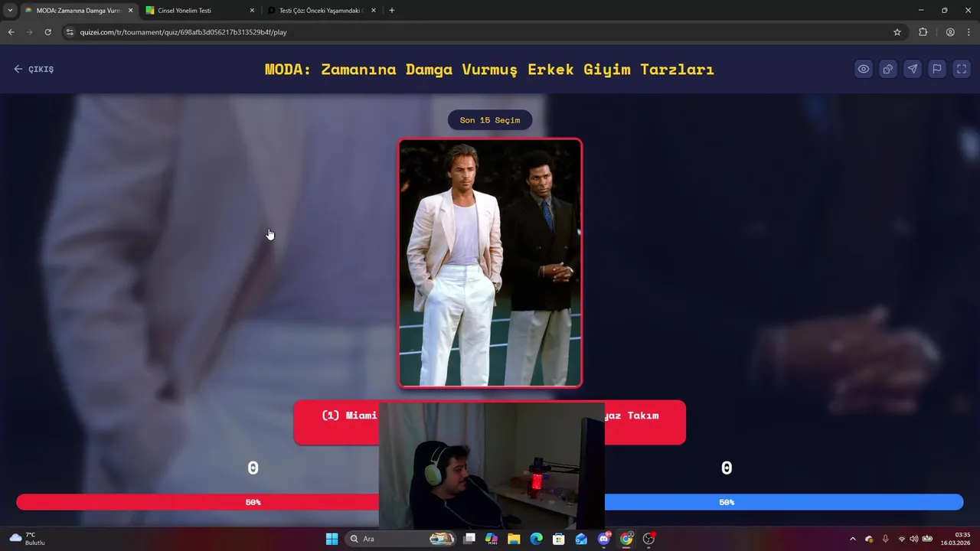Select the Miami Vice outfit photo card
Image resolution: width=980 pixels, height=551 pixels.
point(490,262)
